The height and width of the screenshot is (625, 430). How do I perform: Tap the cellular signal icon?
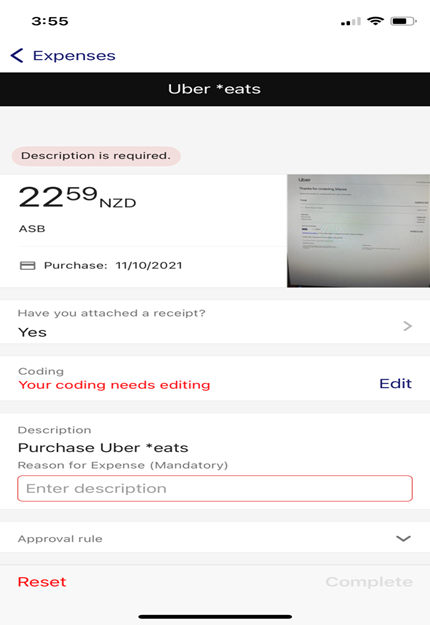coord(351,22)
